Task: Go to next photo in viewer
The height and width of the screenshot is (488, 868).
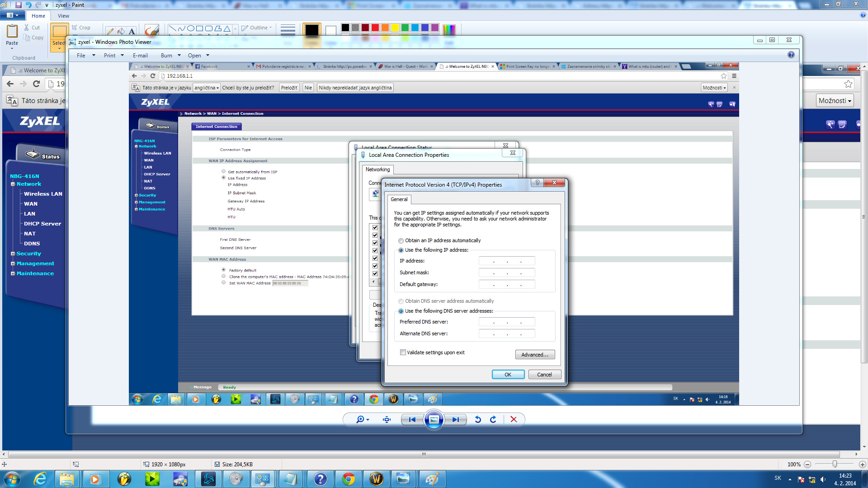Action: click(x=455, y=419)
